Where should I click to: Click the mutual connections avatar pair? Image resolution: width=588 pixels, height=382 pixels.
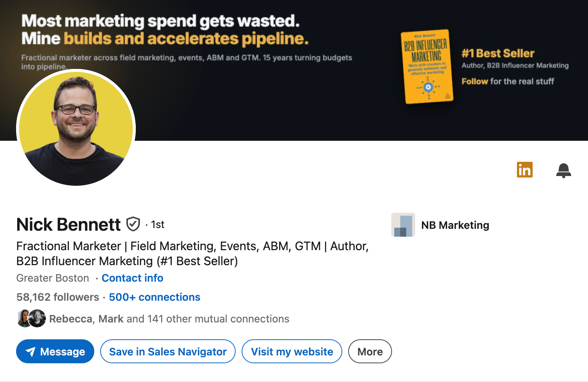31,318
